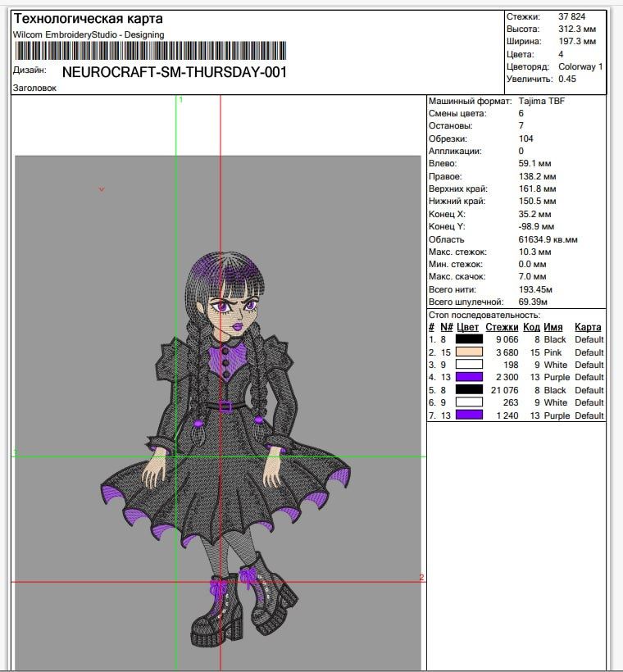
Task: Click the zoom value 0.45
Action: [567, 79]
